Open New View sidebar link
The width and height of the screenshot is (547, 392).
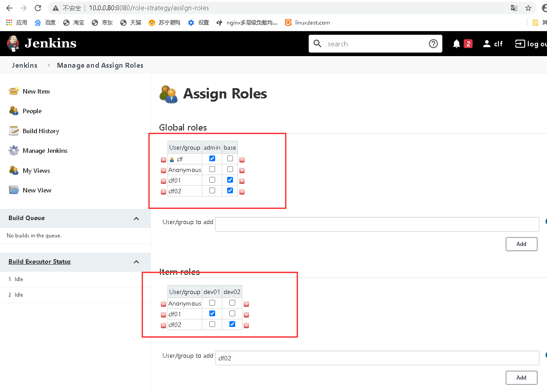tap(37, 190)
